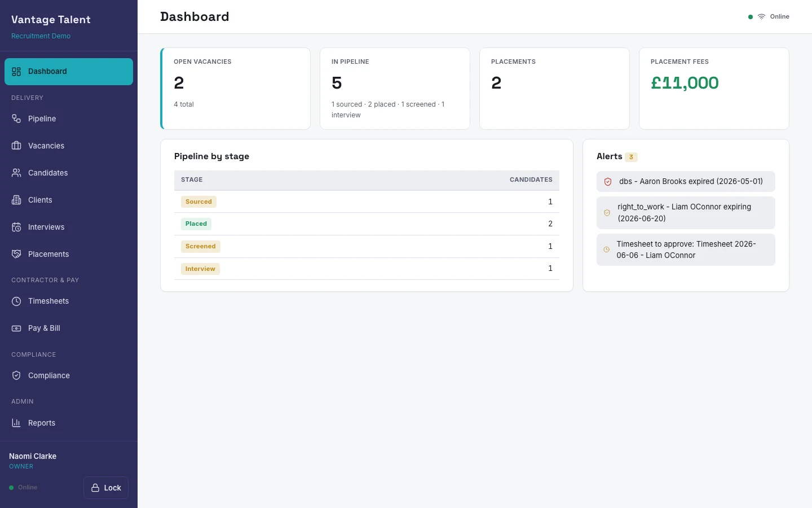Click the Vantage Talent app title
812x508 pixels.
(51, 20)
